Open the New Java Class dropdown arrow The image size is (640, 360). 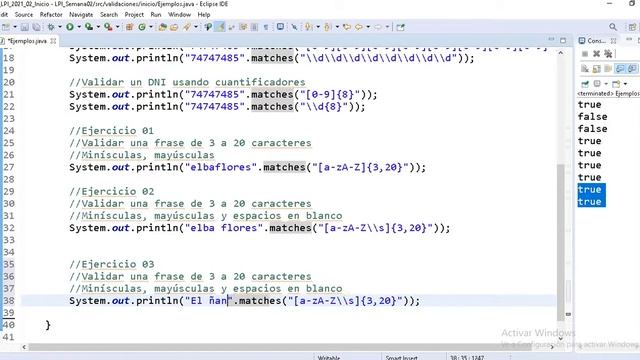[151, 27]
